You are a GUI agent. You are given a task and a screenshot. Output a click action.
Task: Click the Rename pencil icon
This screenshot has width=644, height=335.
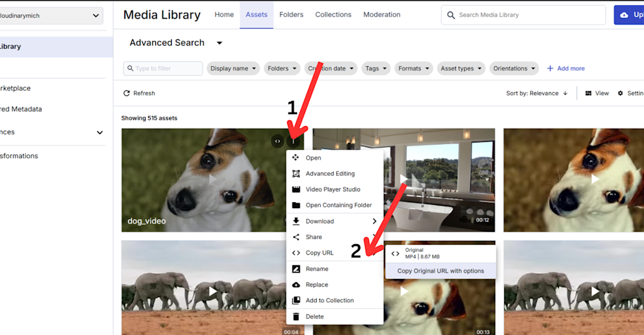coord(296,269)
